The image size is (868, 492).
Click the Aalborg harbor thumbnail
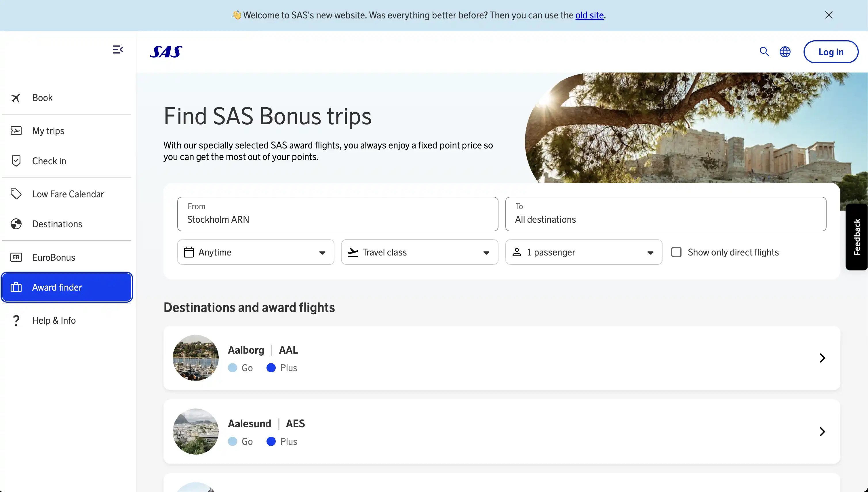(x=195, y=358)
